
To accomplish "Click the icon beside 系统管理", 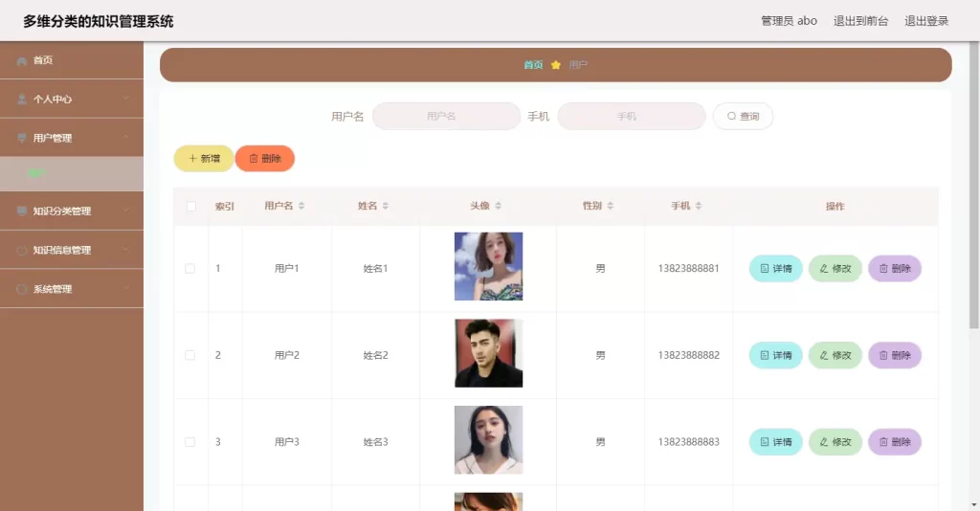I will click(x=22, y=289).
